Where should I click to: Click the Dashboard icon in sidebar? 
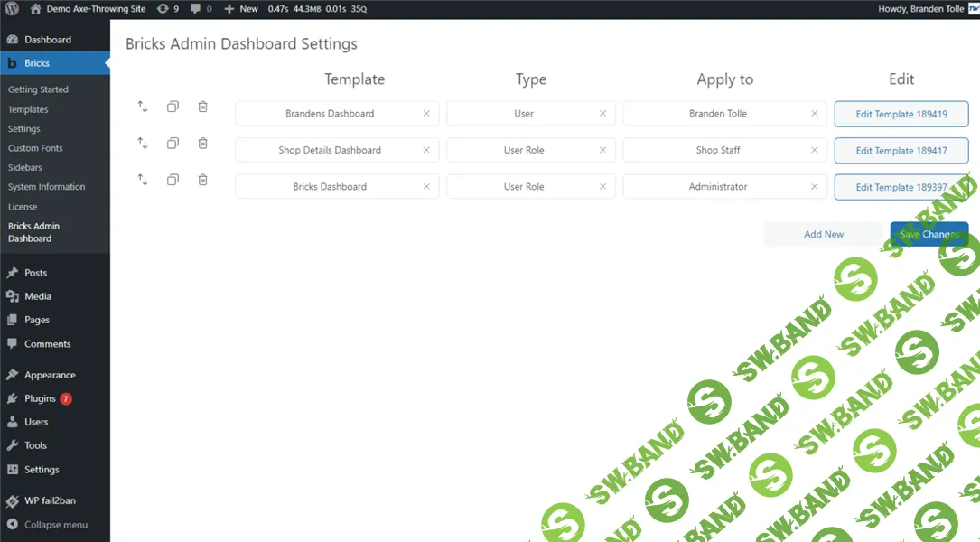click(x=12, y=40)
